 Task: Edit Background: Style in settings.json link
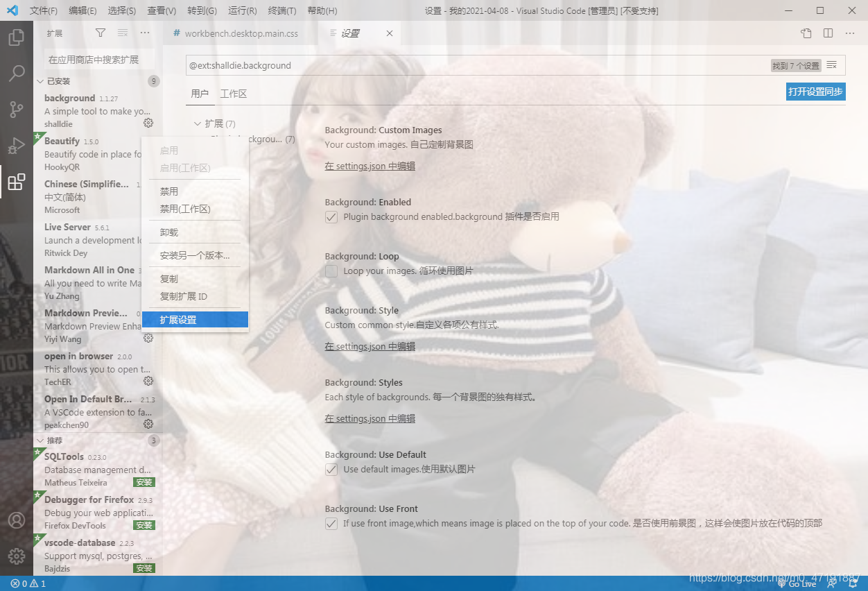click(x=370, y=347)
